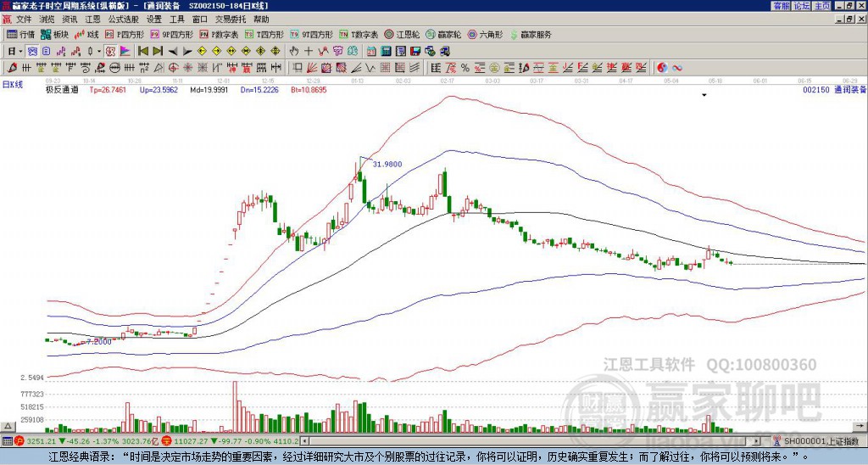Select the crosshair plus tool
868x465 pixels.
click(309, 52)
